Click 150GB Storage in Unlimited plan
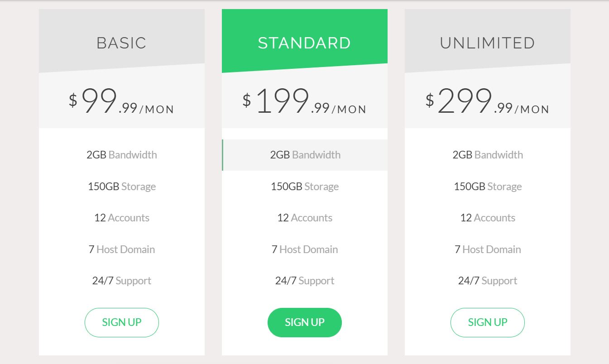 click(x=488, y=187)
